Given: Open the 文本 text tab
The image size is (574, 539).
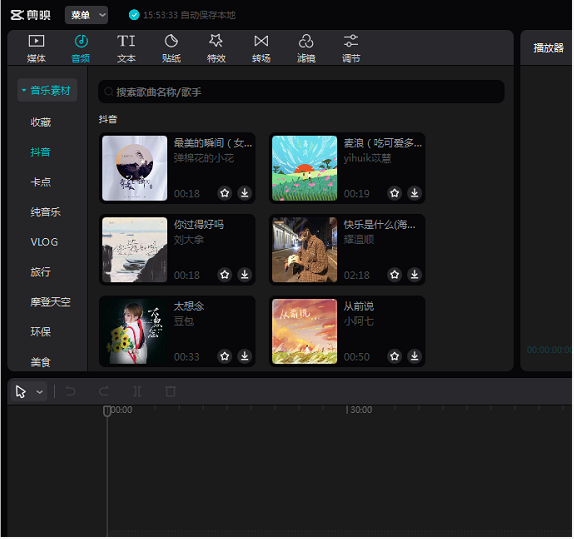Looking at the screenshot, I should click(x=126, y=48).
